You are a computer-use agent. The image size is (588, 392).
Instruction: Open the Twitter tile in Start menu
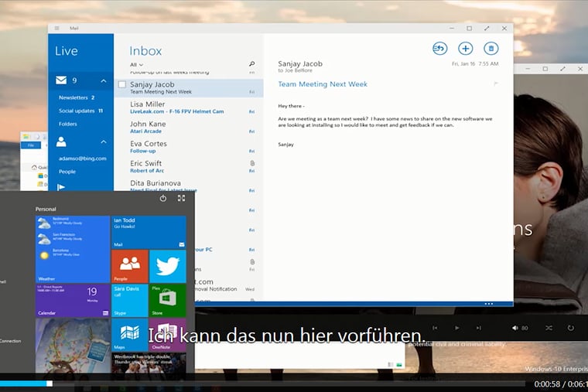(x=168, y=266)
